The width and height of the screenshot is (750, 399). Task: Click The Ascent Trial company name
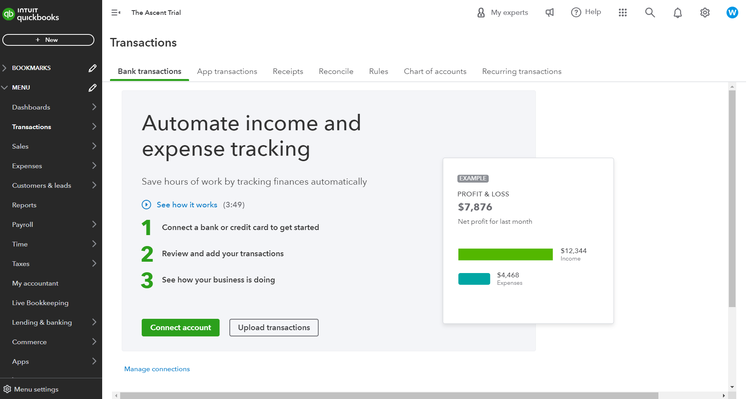click(156, 12)
